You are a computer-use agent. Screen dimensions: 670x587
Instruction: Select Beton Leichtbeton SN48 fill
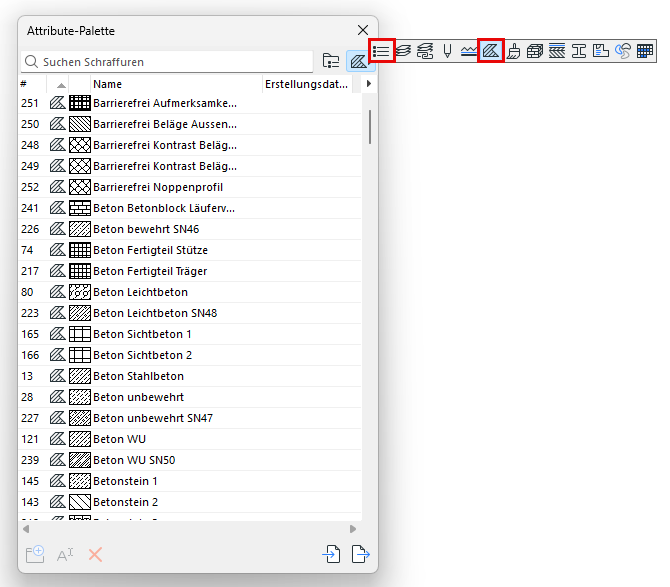[190, 313]
